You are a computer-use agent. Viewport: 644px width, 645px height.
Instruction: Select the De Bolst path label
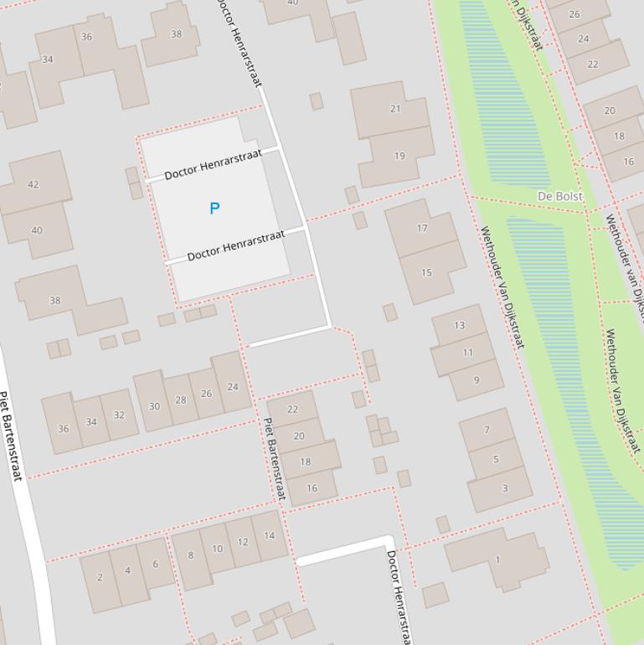559,196
